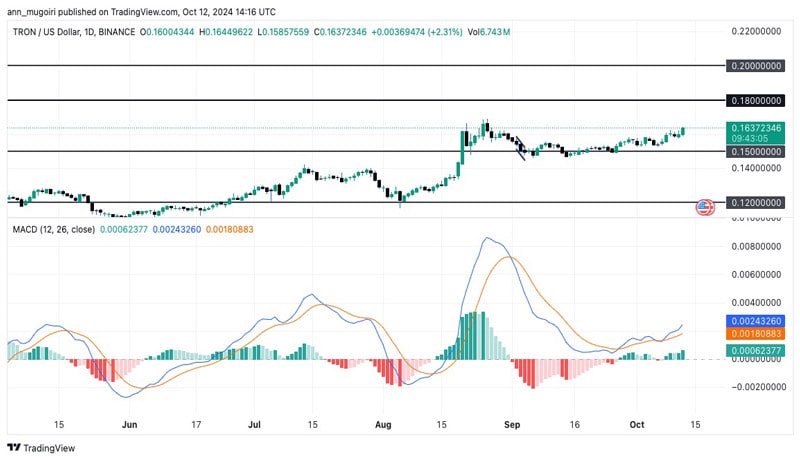This screenshot has height=460, width=800.
Task: Click the horizontal line at 0.18 level
Action: 366,100
